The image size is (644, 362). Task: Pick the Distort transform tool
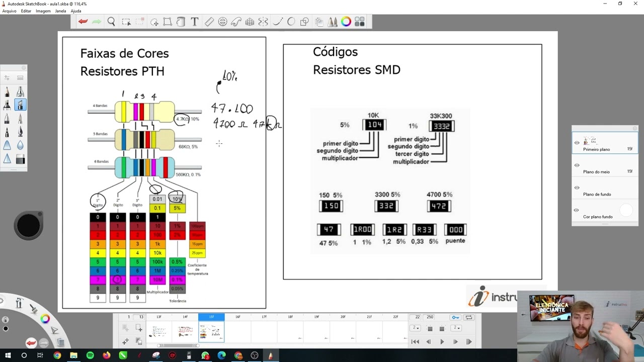click(168, 22)
